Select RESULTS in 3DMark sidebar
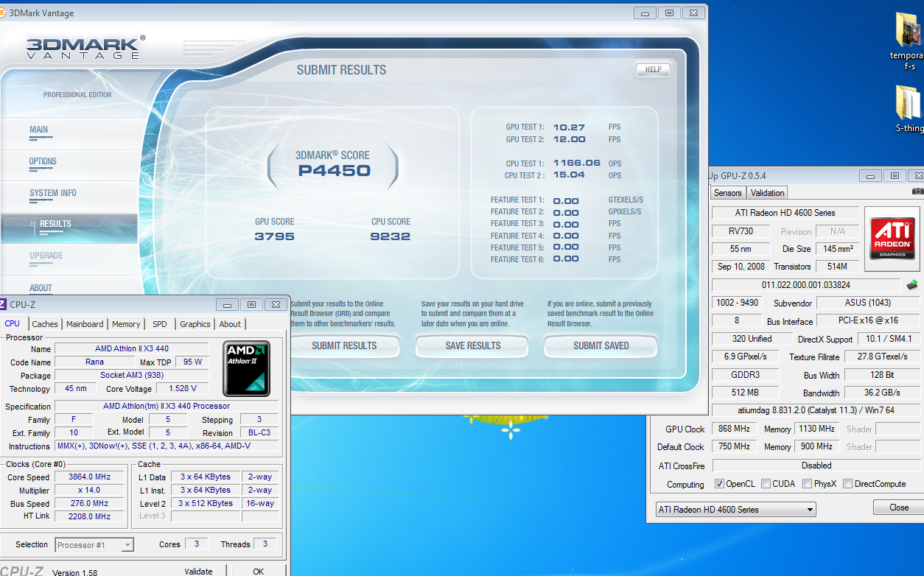This screenshot has width=924, height=576. point(55,224)
